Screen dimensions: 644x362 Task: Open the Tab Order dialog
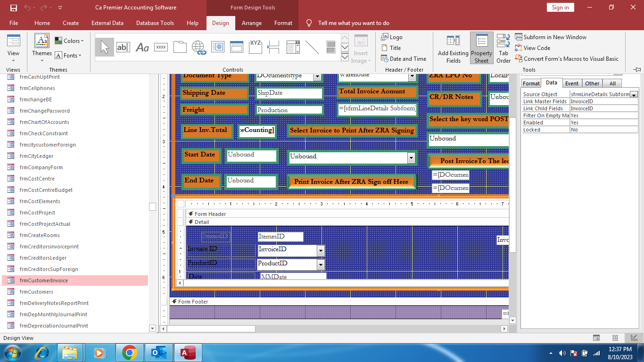(504, 48)
